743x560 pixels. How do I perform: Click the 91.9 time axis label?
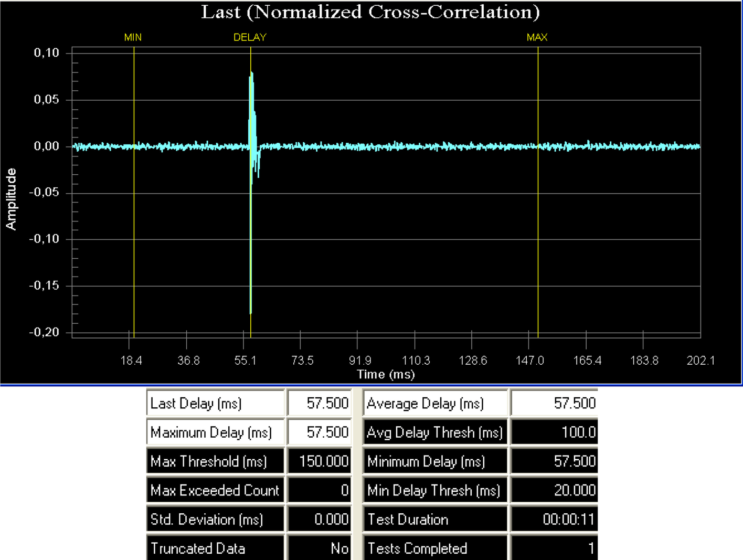(x=360, y=361)
